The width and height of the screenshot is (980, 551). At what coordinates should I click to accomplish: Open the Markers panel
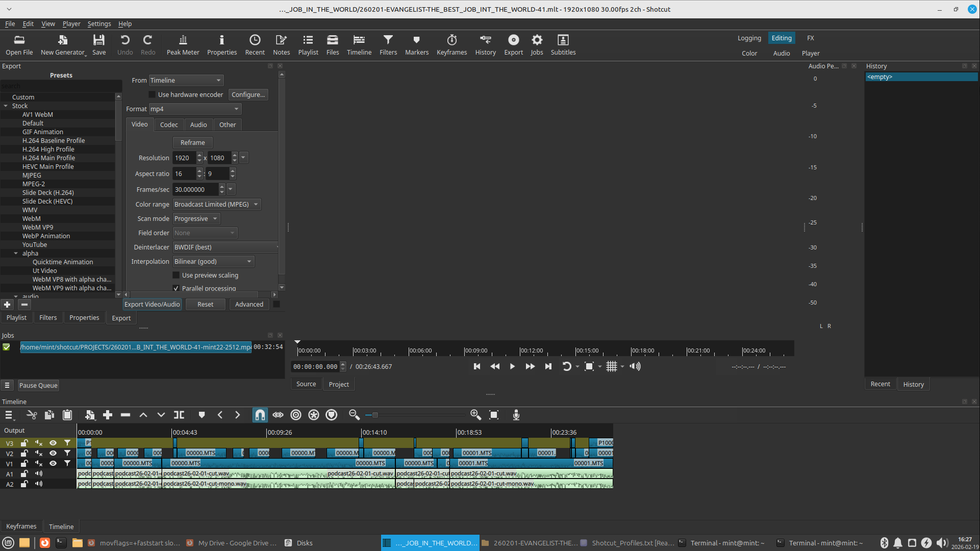click(416, 44)
